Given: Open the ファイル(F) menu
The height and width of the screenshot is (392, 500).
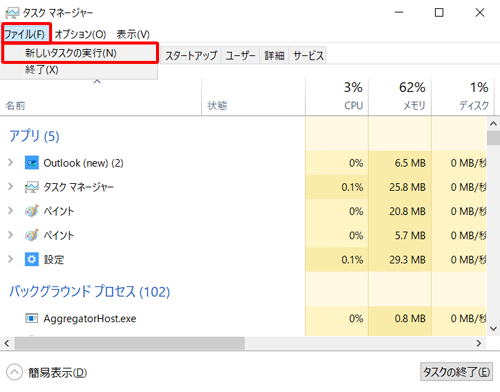Looking at the screenshot, I should (x=25, y=34).
